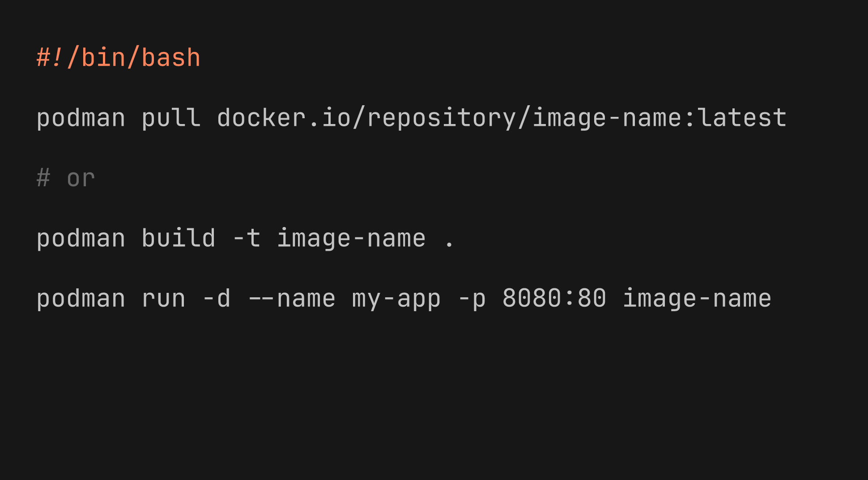Image resolution: width=868 pixels, height=480 pixels.
Task: Click the "--name" option in run command
Action: 291,299
